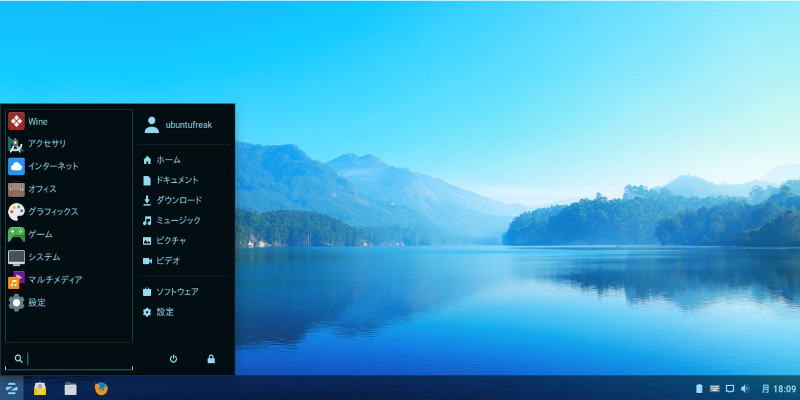Open the ダウンロード folder link
Viewport: 800px width, 400px height.
[x=179, y=201]
